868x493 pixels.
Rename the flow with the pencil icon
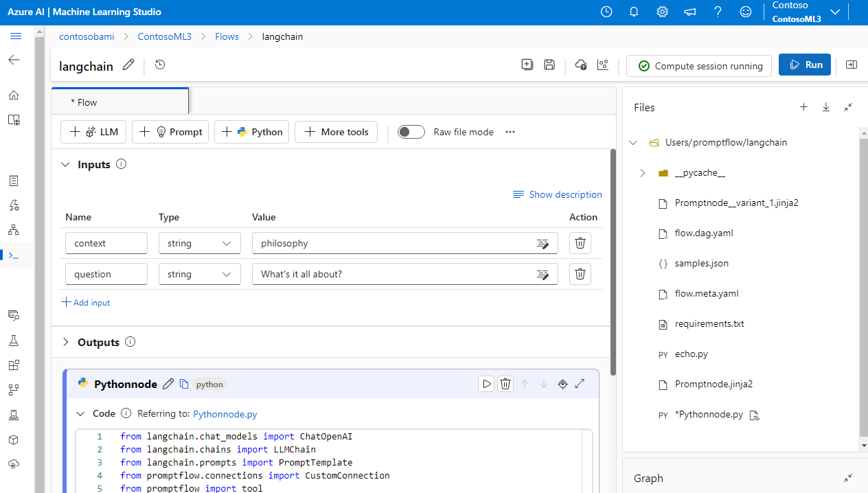click(x=128, y=65)
